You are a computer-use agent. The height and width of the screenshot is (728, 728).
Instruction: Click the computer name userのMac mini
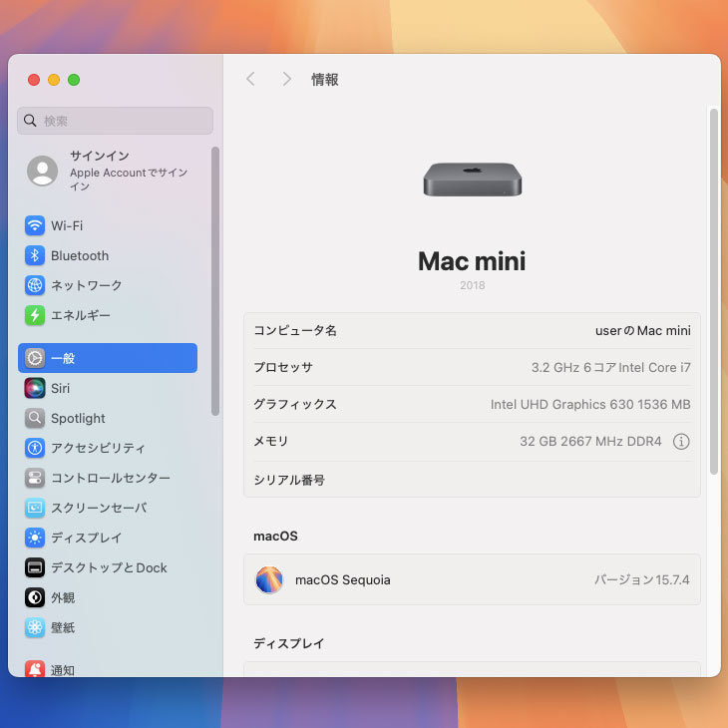pos(642,330)
